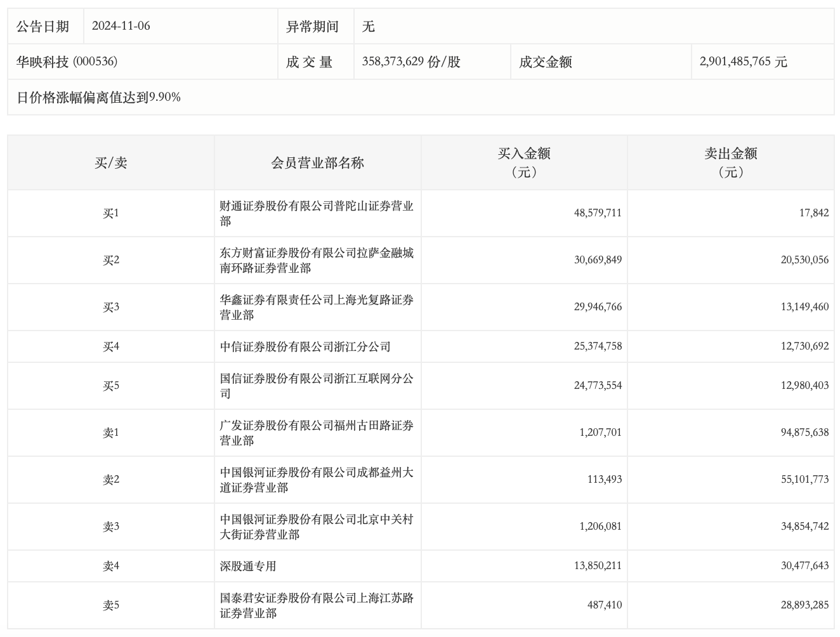Click the 买入金额 column header

523,162
